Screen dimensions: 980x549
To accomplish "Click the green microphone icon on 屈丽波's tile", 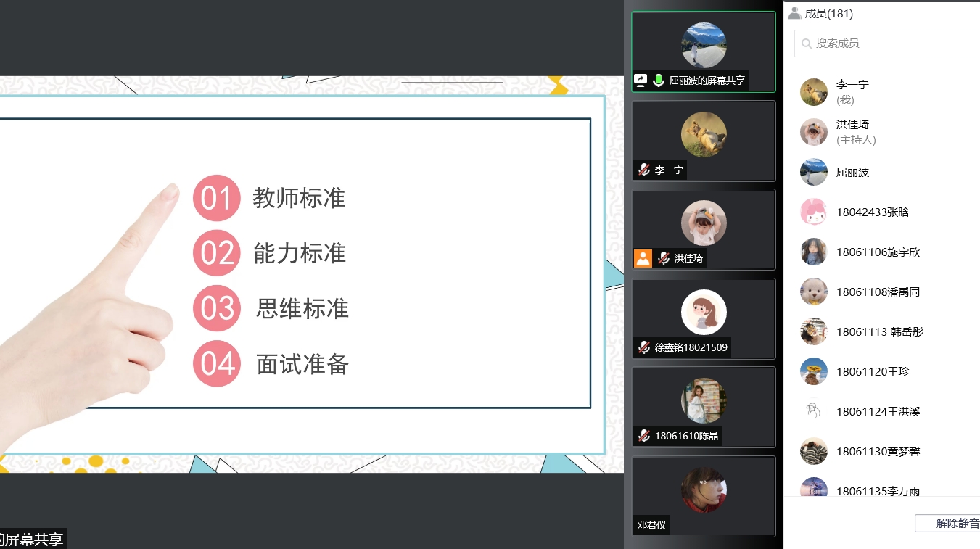I will click(x=659, y=81).
